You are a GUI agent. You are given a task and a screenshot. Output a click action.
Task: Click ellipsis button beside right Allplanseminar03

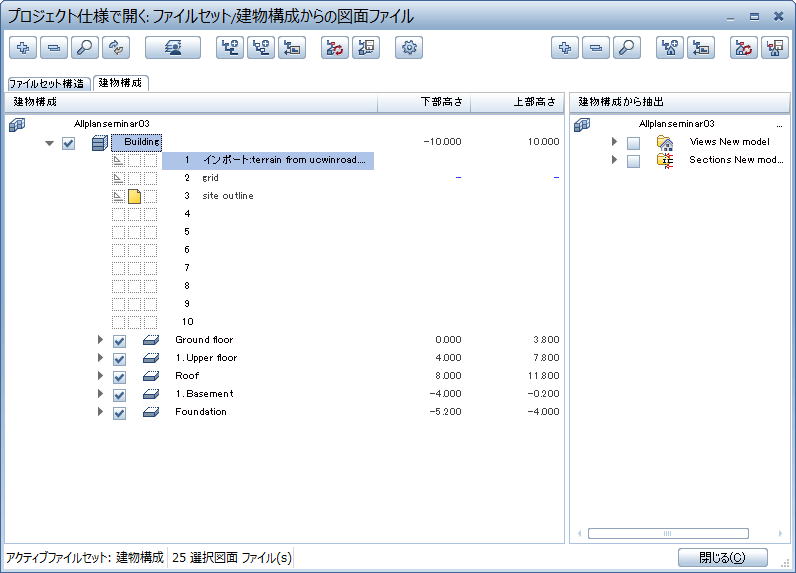(779, 124)
